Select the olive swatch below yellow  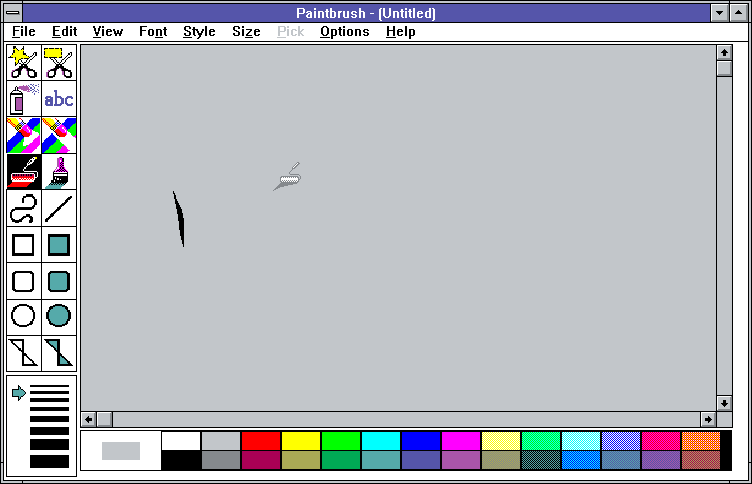pos(301,460)
